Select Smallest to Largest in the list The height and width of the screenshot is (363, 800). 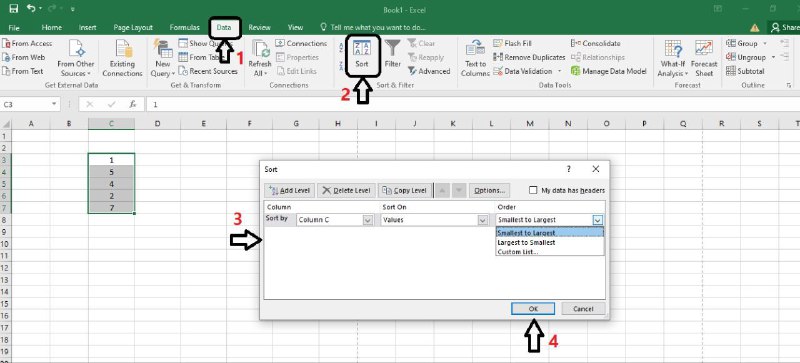[549, 233]
